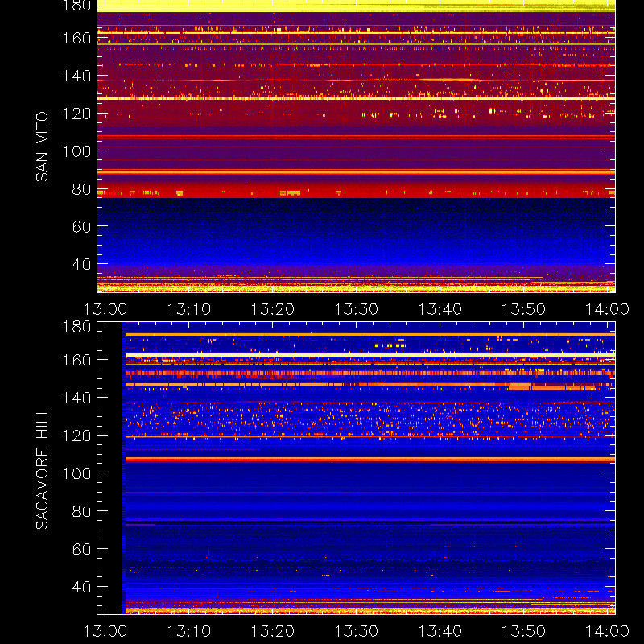The image size is (644, 644).
Task: Pick the 140 tick label on Sagamore Hill axis
Action: (x=76, y=398)
